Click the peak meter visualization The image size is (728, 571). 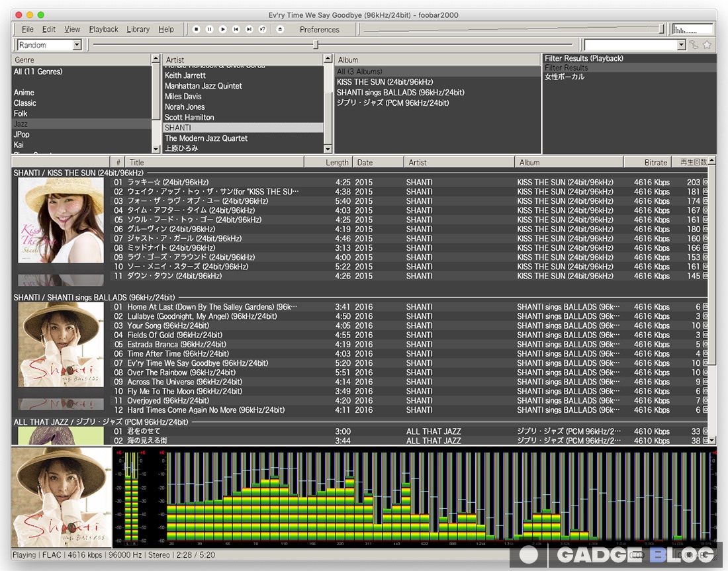point(132,497)
